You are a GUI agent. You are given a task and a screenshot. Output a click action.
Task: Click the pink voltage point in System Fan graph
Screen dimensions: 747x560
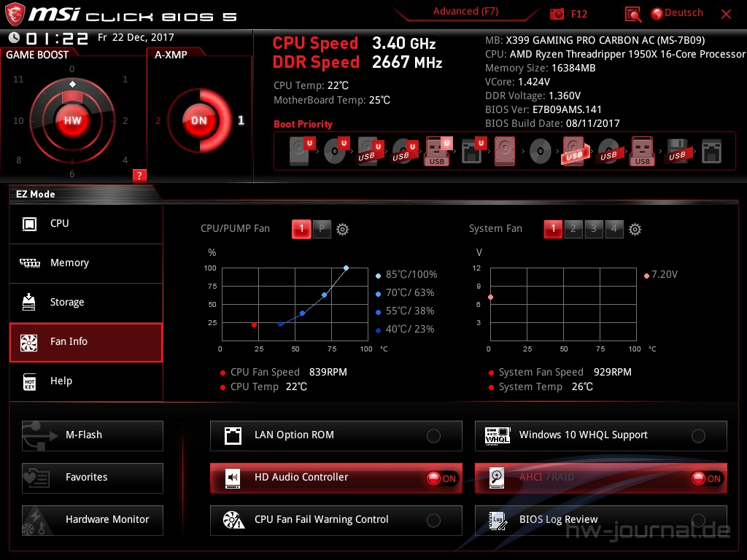[x=491, y=297]
